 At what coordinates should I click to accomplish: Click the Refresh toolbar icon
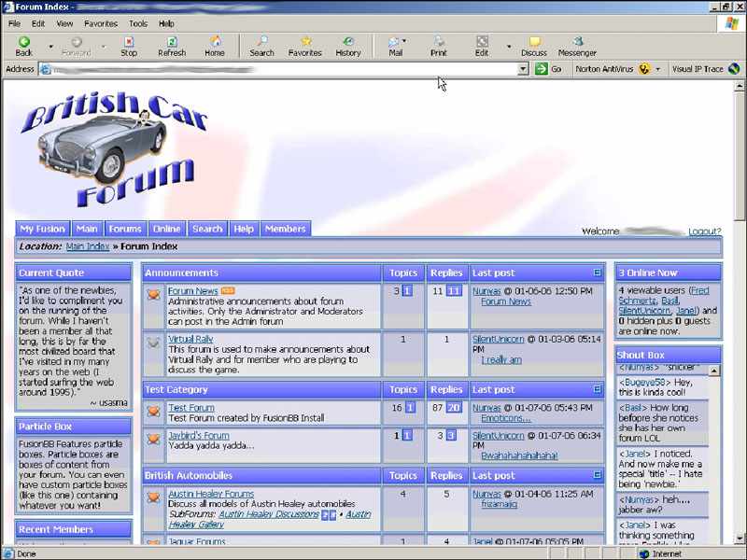(x=172, y=46)
